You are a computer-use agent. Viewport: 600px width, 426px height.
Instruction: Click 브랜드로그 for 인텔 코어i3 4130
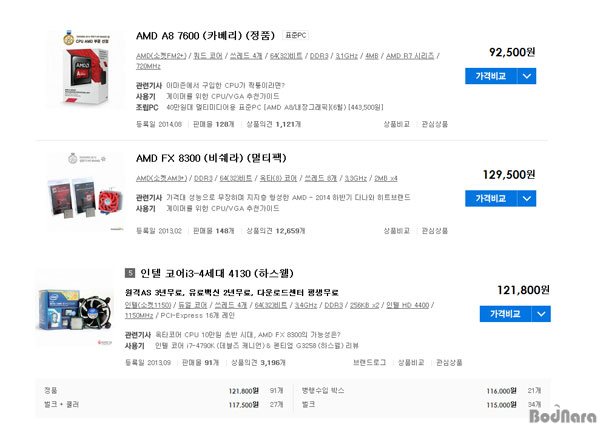369,362
